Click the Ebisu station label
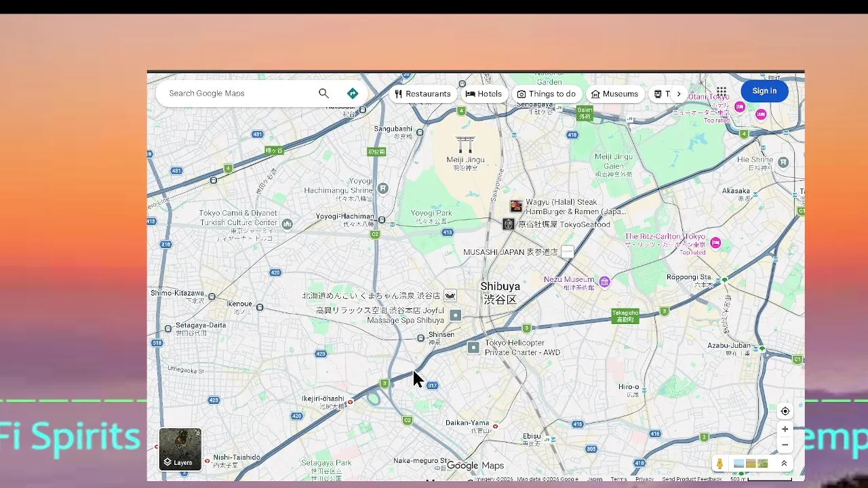This screenshot has height=488, width=868. click(x=532, y=439)
